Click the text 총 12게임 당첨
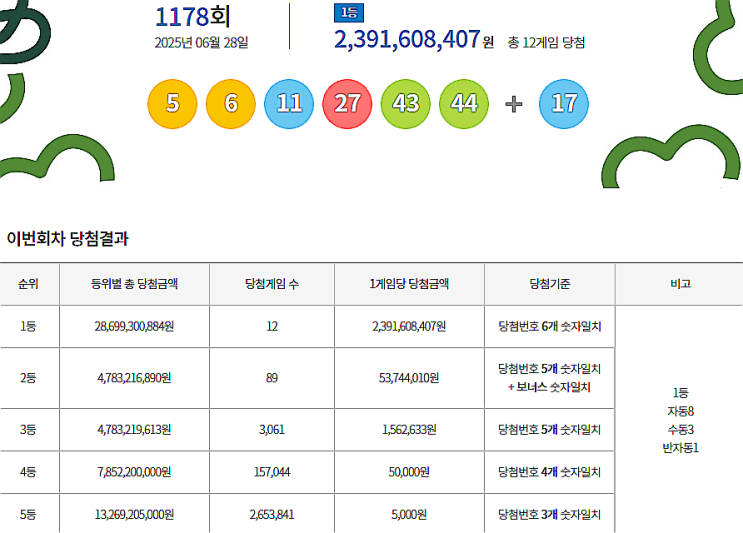This screenshot has width=743, height=533. [x=546, y=43]
